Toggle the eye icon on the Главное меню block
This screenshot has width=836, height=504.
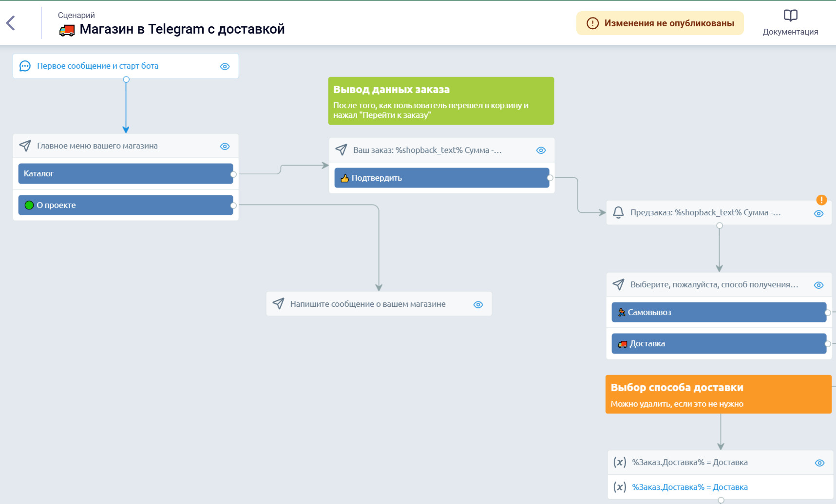[x=225, y=147]
